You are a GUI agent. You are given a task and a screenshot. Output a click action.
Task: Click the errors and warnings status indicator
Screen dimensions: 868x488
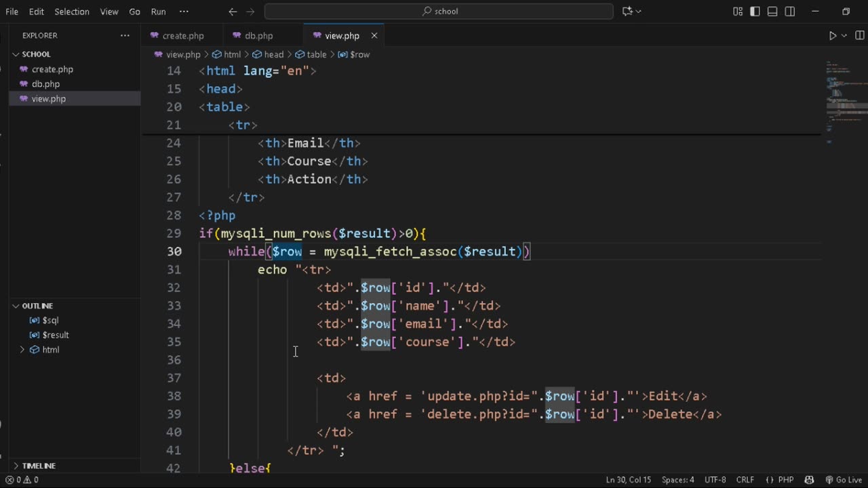(x=22, y=480)
